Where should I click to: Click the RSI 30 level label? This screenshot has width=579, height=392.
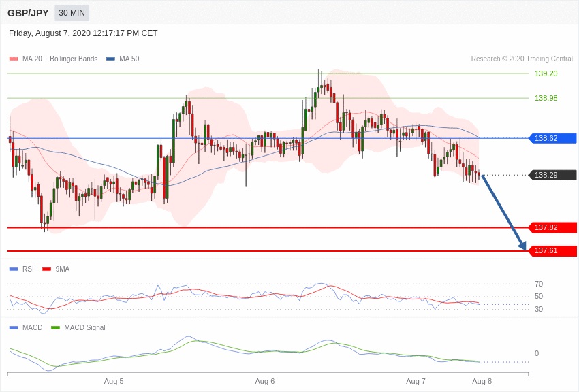pos(539,309)
